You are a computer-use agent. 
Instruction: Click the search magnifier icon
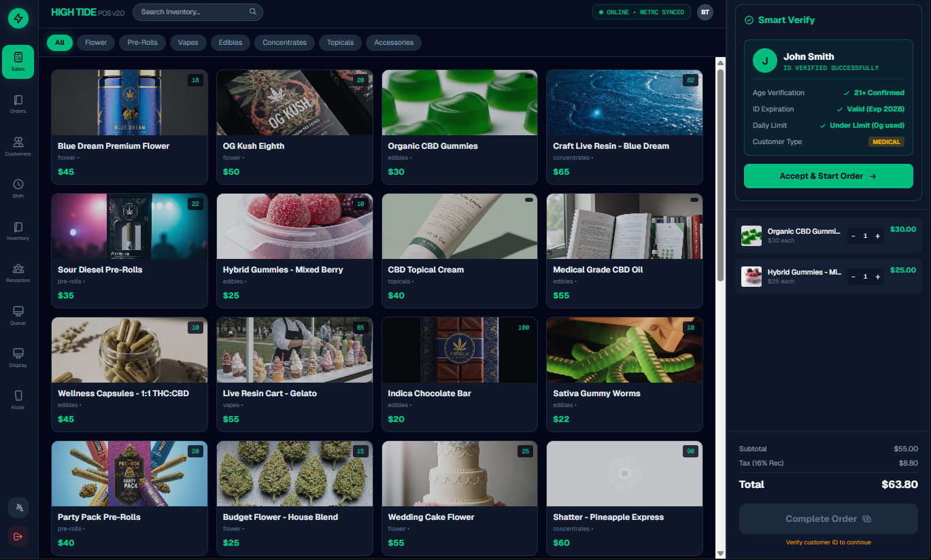pos(253,12)
